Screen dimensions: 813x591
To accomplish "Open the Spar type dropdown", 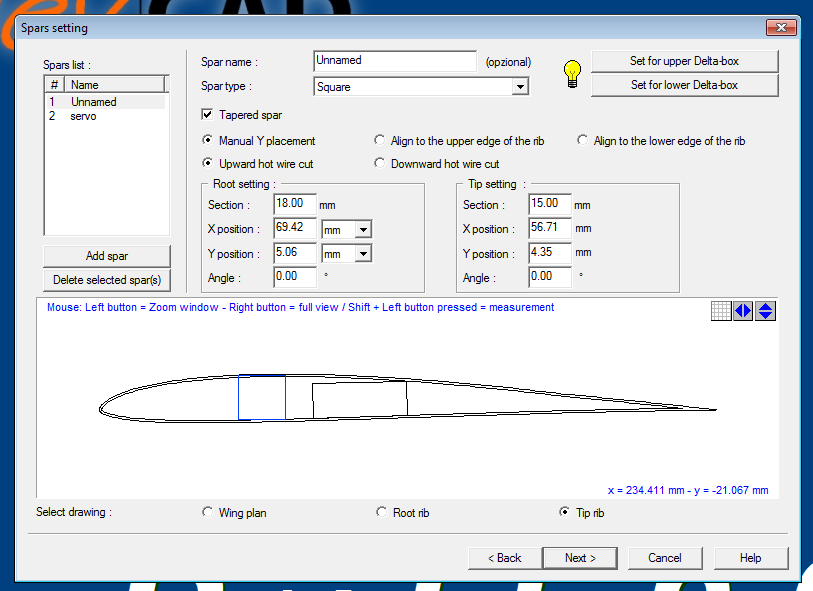I will [520, 87].
